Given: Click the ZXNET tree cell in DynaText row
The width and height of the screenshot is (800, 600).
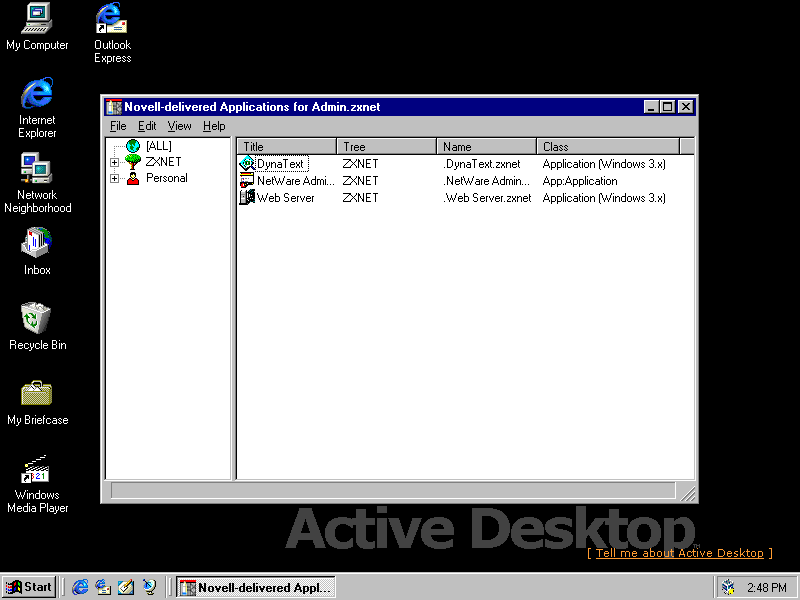Looking at the screenshot, I should tap(360, 164).
